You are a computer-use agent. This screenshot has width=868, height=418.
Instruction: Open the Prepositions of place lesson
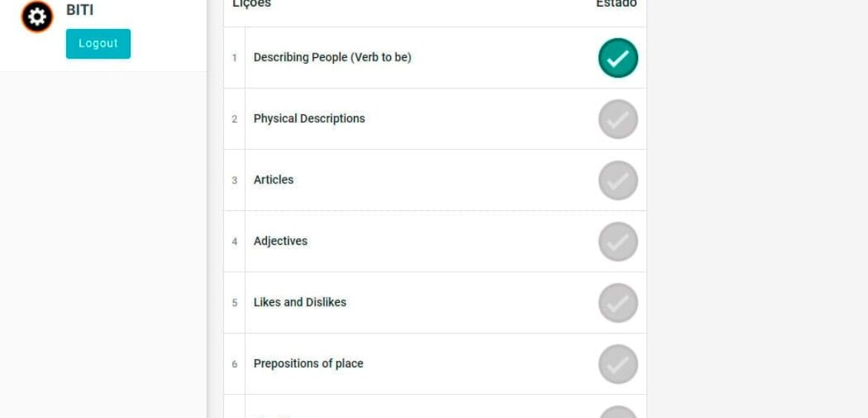click(309, 364)
